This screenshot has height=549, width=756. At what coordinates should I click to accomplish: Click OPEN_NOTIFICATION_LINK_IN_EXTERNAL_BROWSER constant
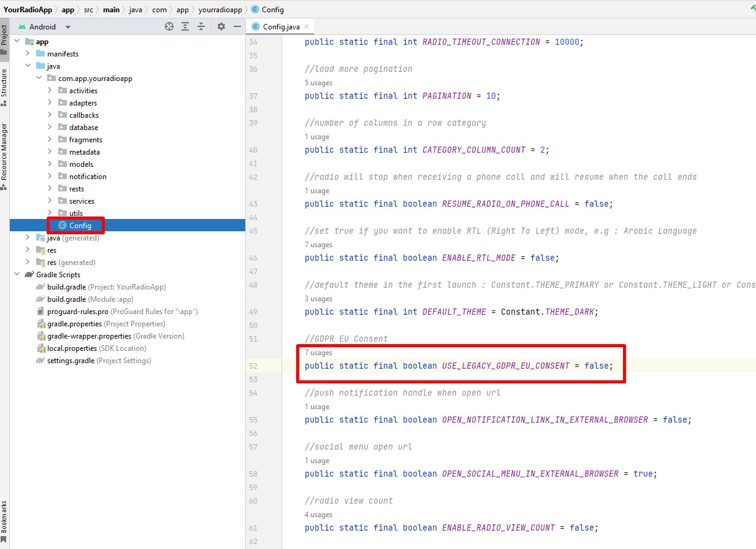point(545,420)
